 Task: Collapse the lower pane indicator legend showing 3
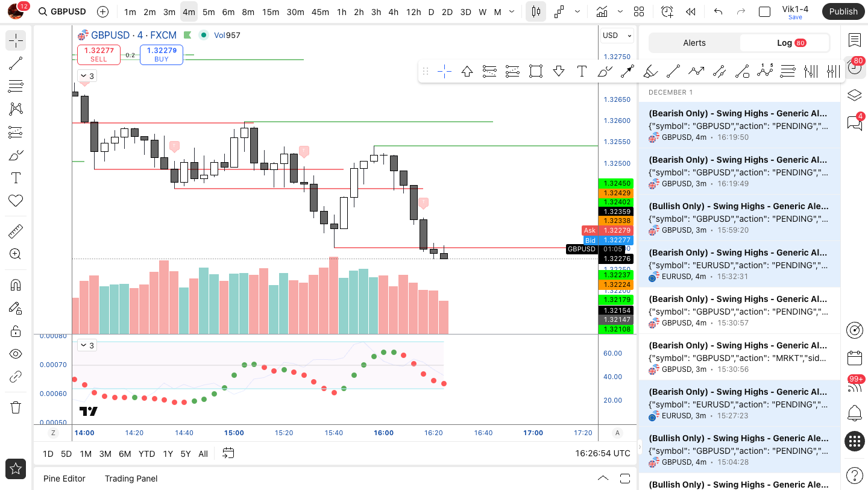click(87, 345)
